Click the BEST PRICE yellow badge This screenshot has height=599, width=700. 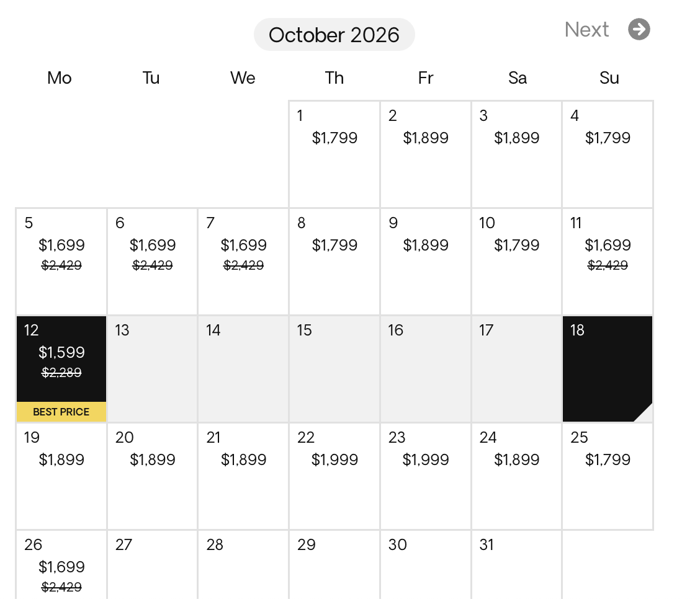[x=61, y=412]
